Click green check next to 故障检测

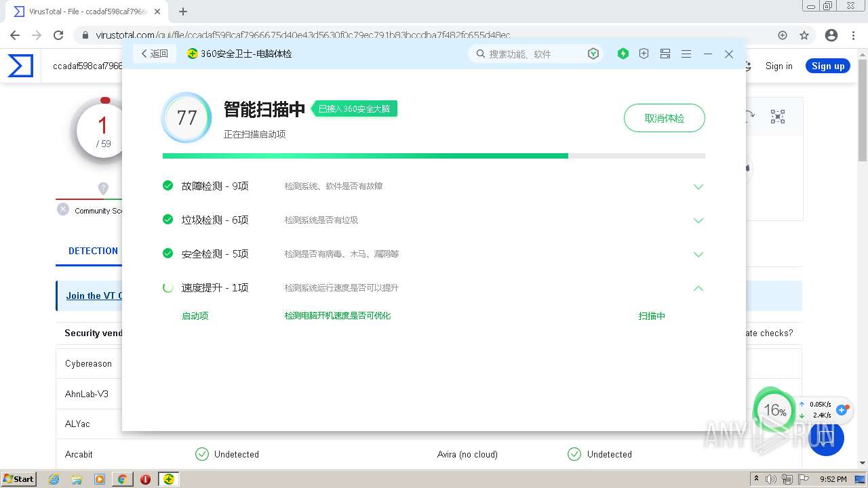click(167, 186)
